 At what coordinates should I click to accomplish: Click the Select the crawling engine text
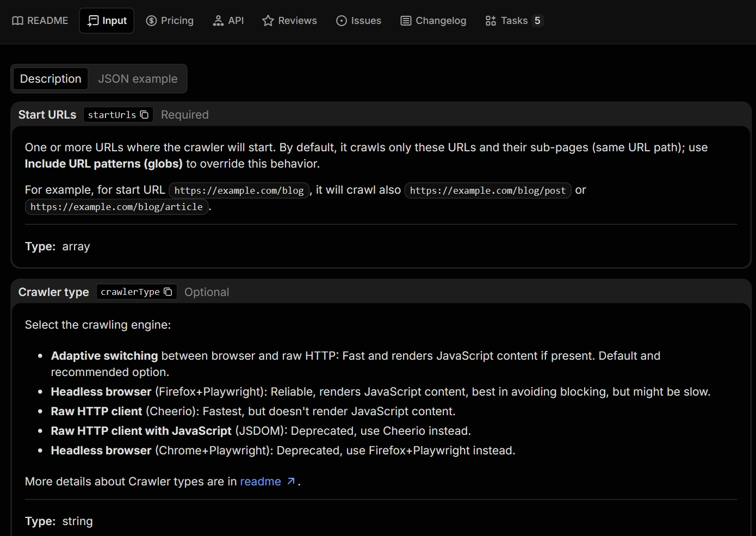98,325
